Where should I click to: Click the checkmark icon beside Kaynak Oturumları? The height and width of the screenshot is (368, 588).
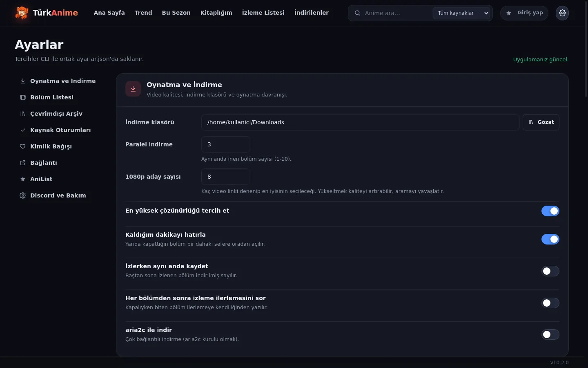tap(23, 130)
